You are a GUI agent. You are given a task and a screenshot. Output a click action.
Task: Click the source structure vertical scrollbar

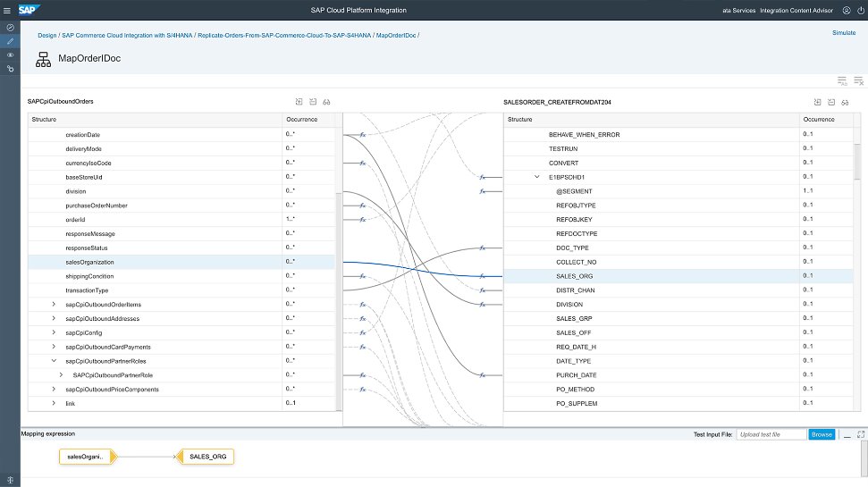pos(339,302)
